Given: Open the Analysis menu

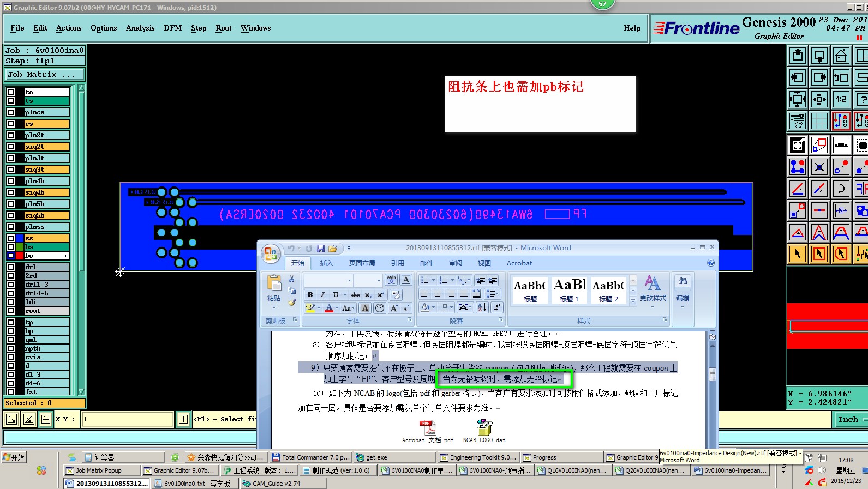Looking at the screenshot, I should click(140, 28).
